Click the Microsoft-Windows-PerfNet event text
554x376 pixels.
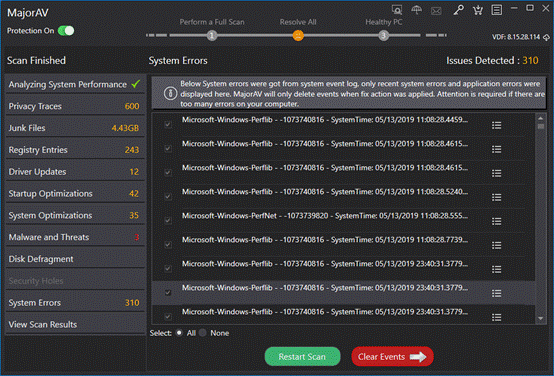pos(325,216)
